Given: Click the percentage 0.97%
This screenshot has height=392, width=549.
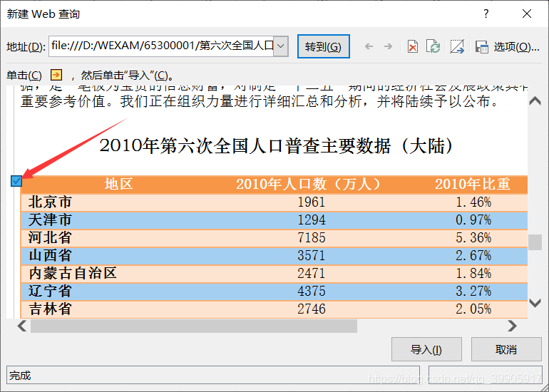Looking at the screenshot, I should (x=473, y=220).
